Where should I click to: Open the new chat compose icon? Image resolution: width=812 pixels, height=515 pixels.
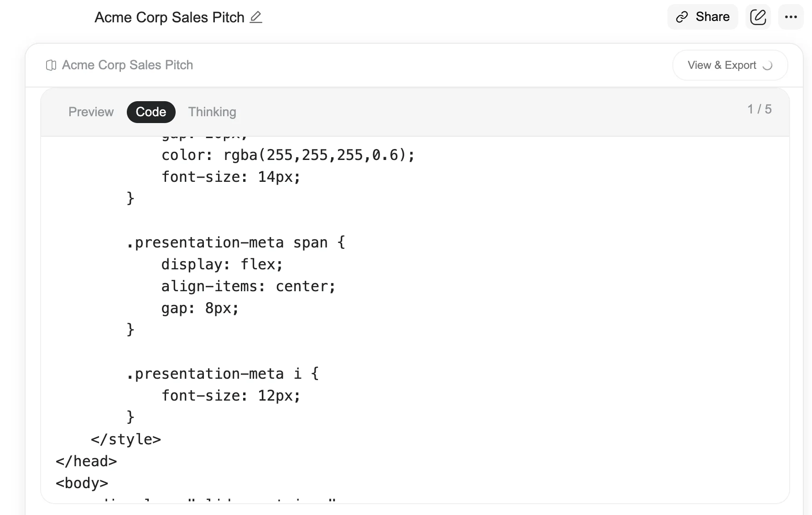(758, 17)
